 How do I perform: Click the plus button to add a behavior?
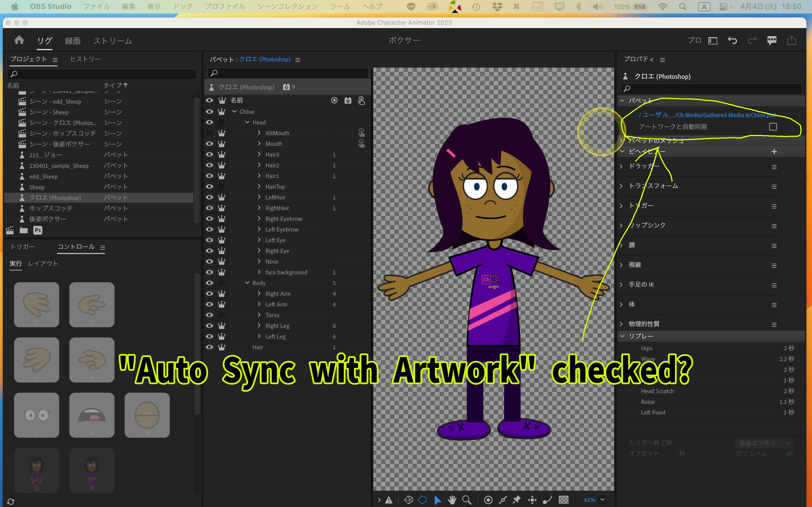(x=774, y=152)
